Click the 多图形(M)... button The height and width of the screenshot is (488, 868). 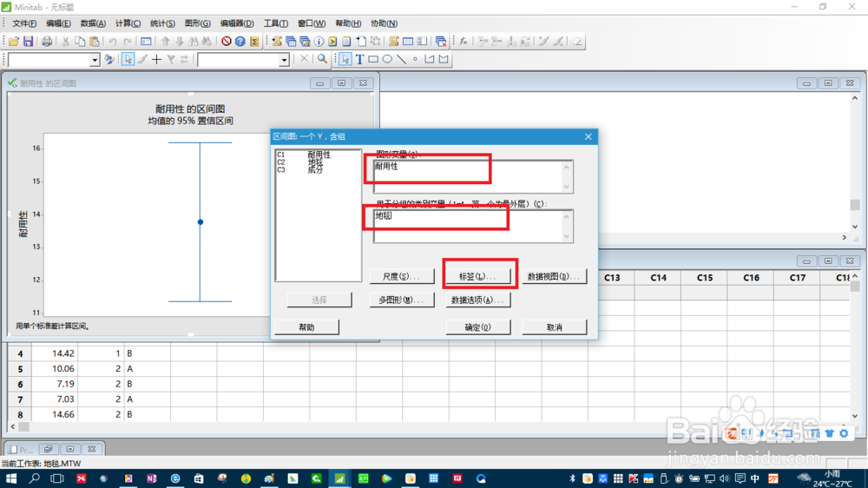tap(402, 300)
